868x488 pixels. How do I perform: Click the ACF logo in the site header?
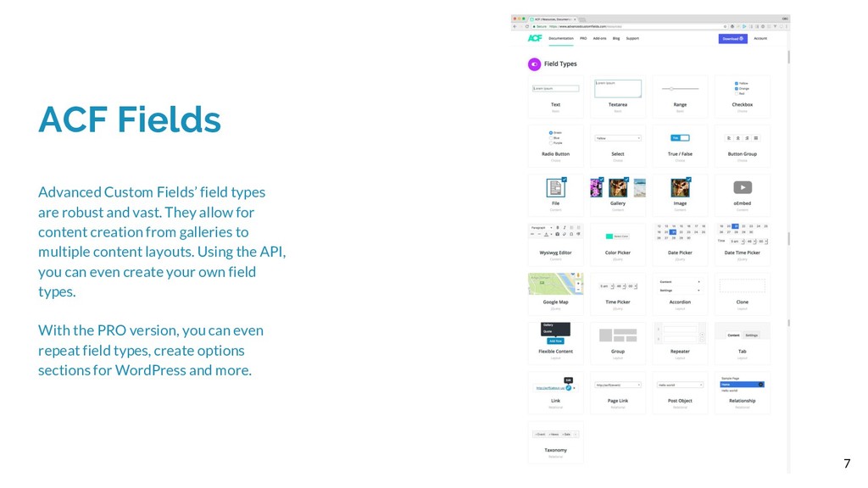[x=535, y=38]
